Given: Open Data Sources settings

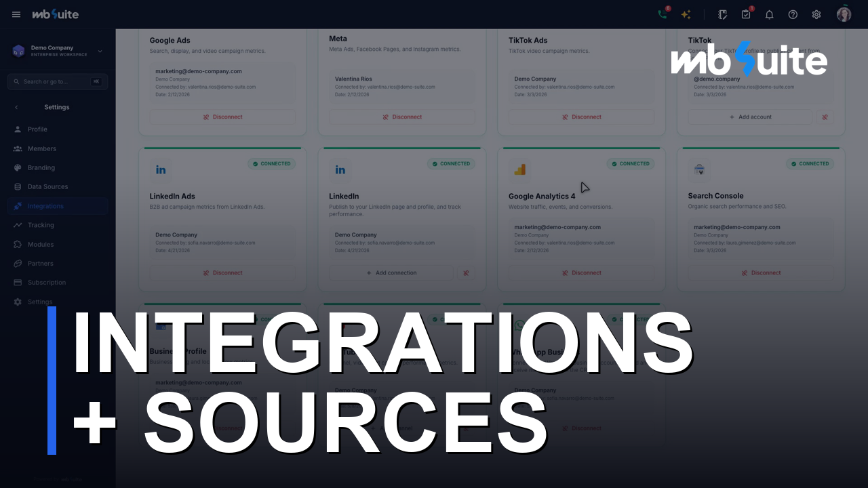Looking at the screenshot, I should (58, 186).
